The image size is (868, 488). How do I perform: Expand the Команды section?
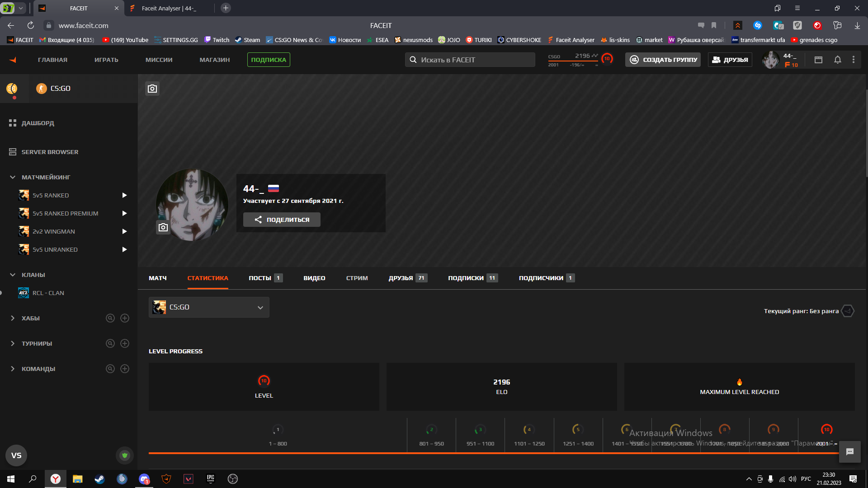tap(13, 369)
